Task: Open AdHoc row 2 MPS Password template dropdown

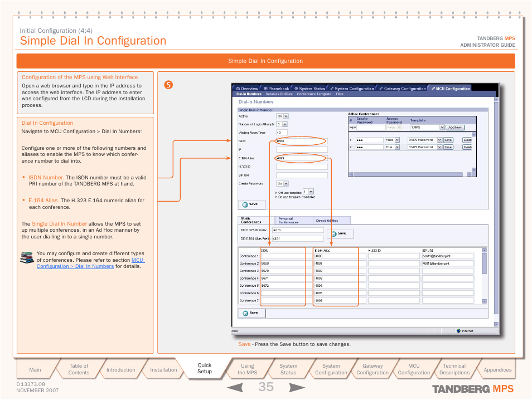Action: click(440, 148)
